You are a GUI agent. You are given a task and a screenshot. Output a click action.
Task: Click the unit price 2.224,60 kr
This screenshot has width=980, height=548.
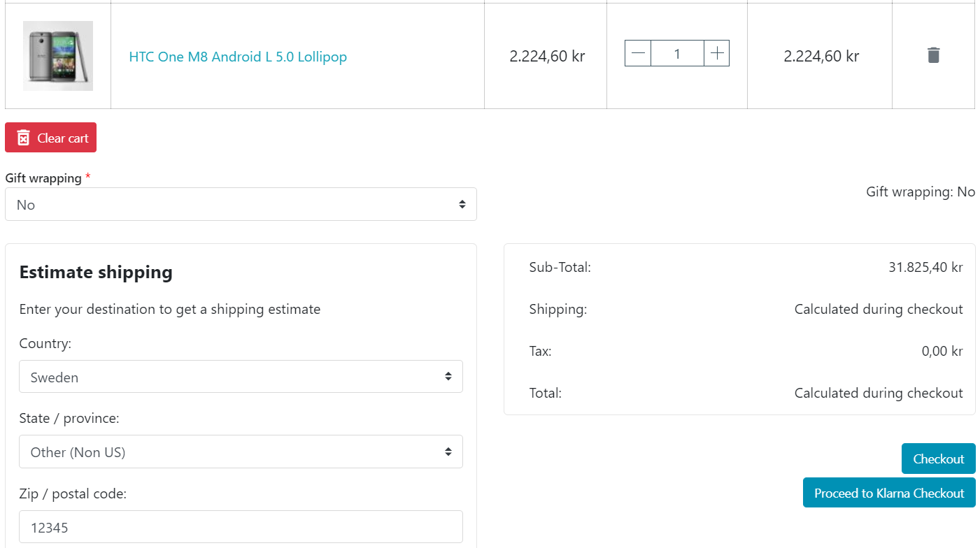(547, 56)
